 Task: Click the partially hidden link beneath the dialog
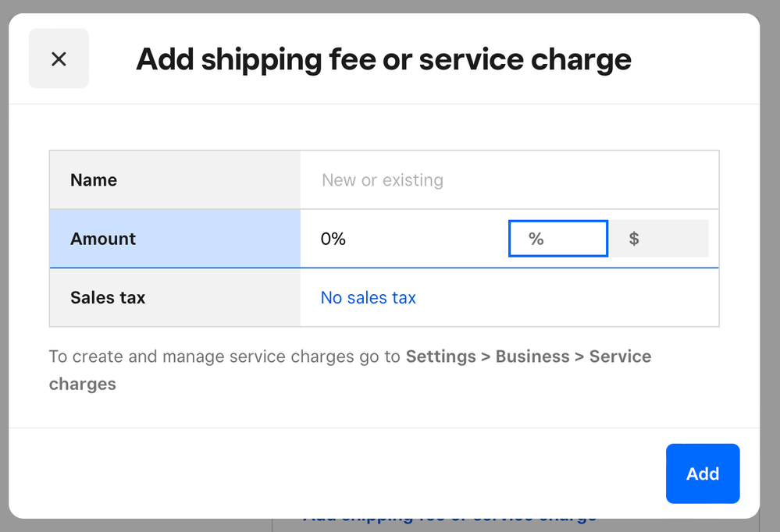click(x=449, y=520)
